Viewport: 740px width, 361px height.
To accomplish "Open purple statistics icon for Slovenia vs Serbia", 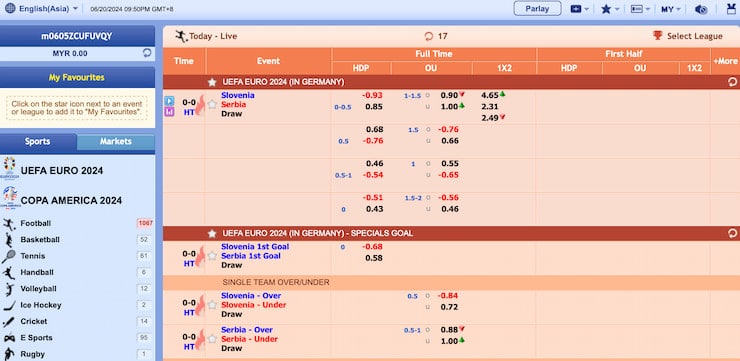I will click(x=169, y=112).
